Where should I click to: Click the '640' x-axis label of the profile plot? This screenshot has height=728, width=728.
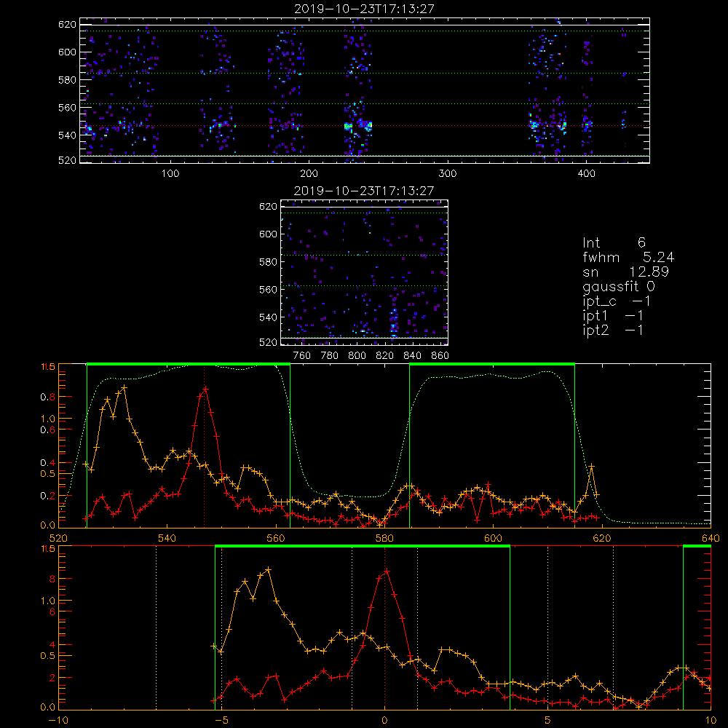point(711,539)
